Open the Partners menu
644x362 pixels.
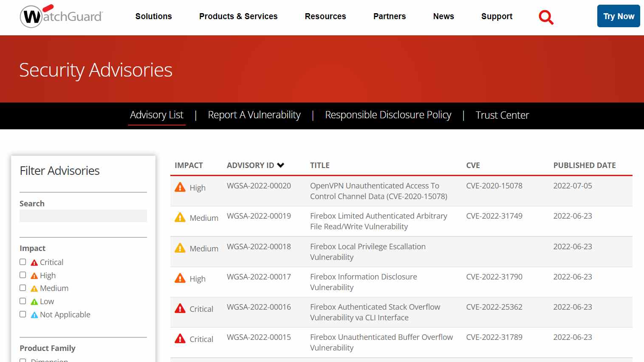tap(390, 17)
